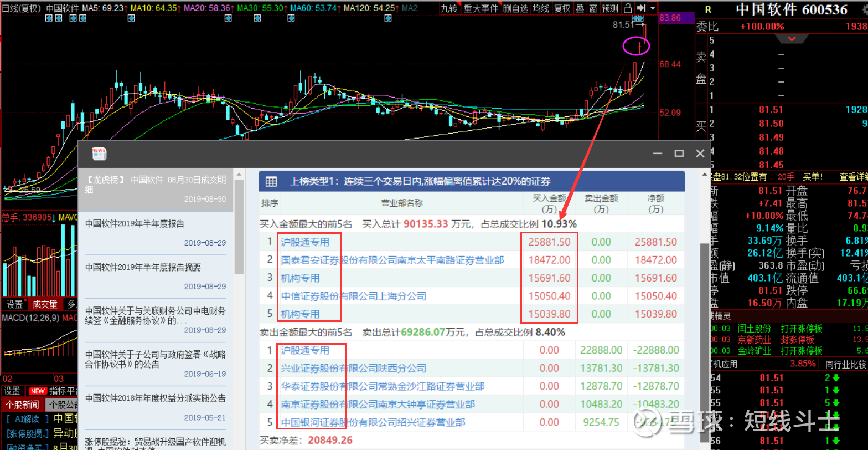Click 中信证券股份有限公司上海分公司 link
The width and height of the screenshot is (868, 450).
pyautogui.click(x=354, y=296)
